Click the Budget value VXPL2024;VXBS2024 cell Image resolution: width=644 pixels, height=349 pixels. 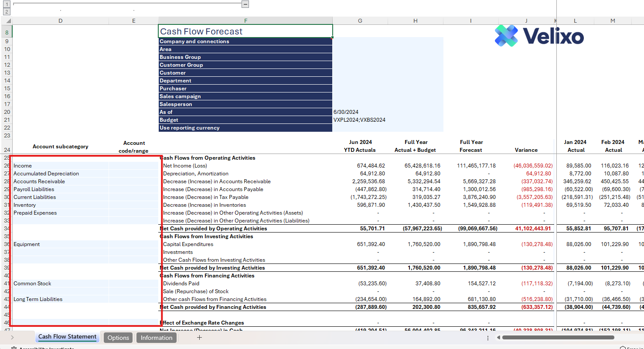click(x=360, y=120)
